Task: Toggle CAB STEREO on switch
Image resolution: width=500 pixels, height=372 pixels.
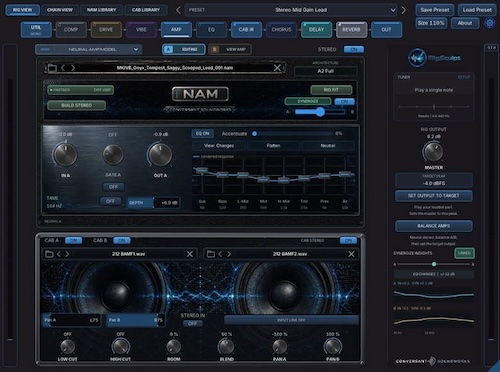Action: coord(348,240)
